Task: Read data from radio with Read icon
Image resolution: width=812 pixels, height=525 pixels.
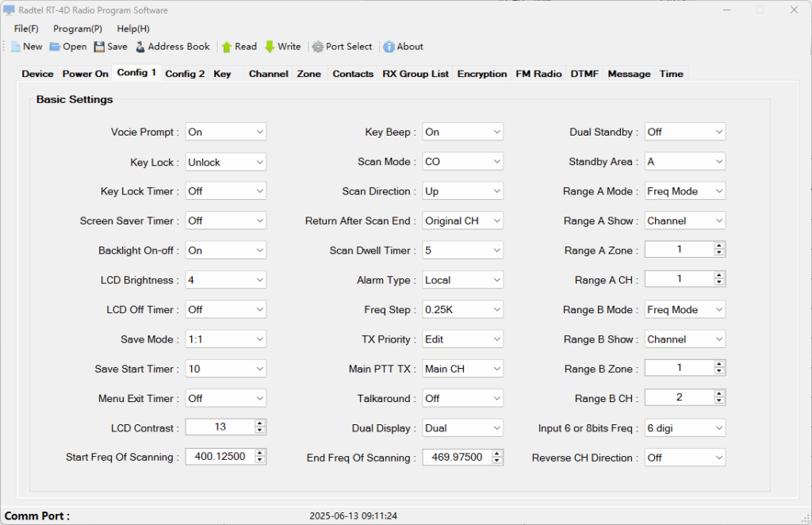Action: coord(227,47)
